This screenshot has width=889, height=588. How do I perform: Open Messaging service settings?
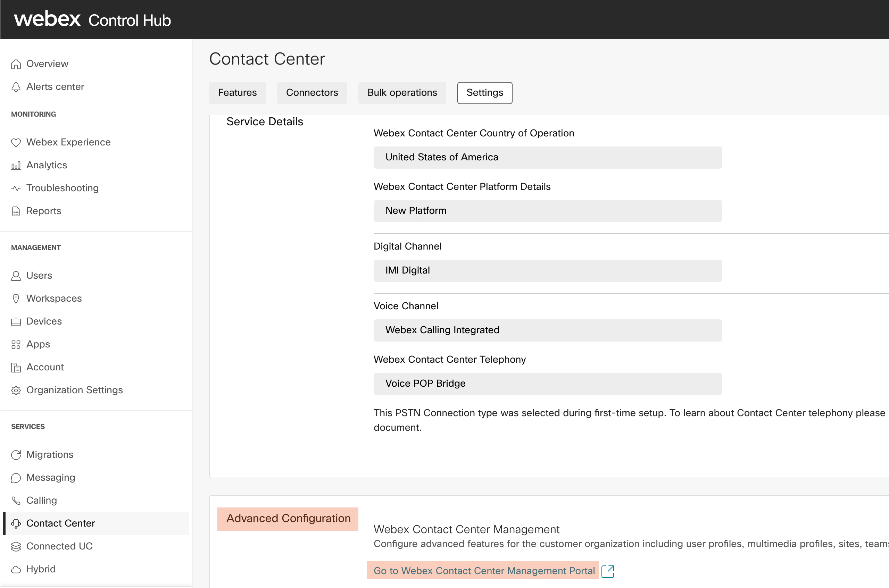click(51, 477)
